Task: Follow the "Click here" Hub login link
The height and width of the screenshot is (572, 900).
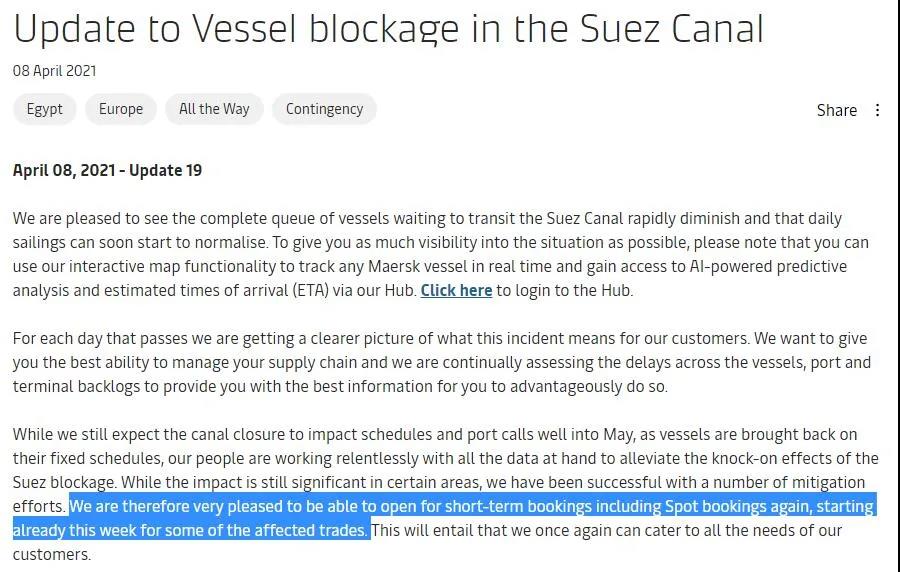Action: coord(456,290)
